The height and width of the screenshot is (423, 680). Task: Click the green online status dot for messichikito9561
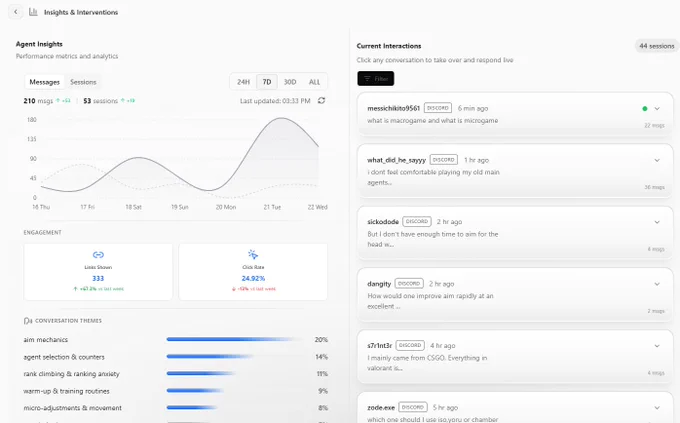coord(644,108)
